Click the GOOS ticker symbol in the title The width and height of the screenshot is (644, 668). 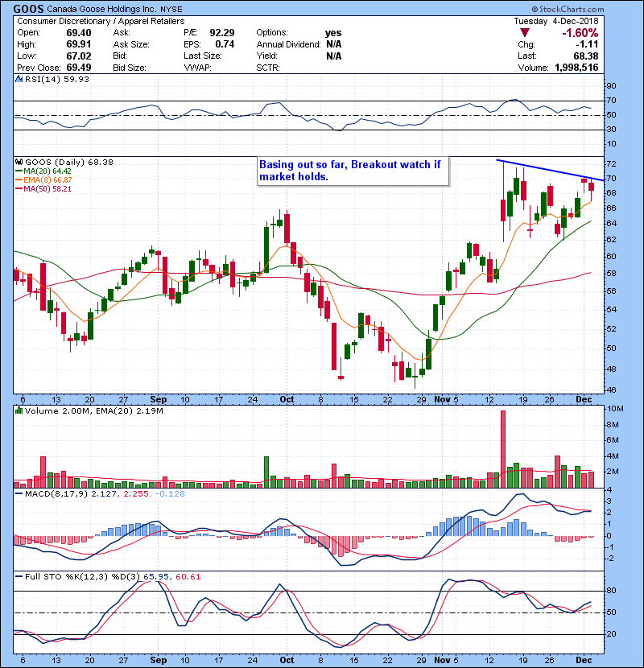28,9
